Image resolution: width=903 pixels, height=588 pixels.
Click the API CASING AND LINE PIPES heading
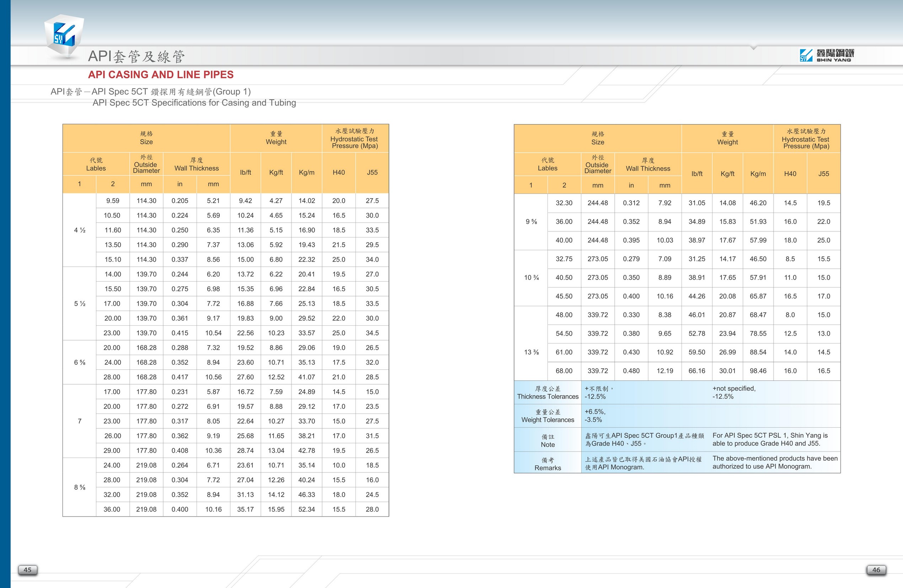(160, 75)
